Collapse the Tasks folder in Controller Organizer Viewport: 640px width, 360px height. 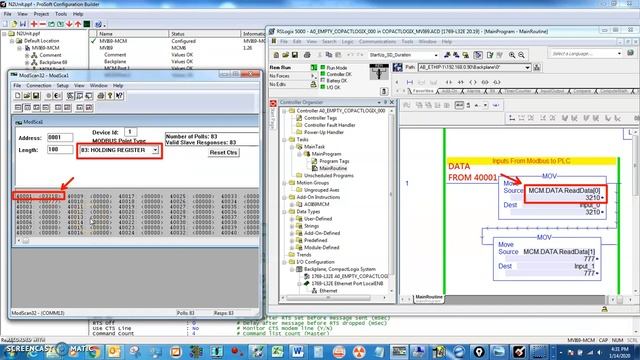(284, 140)
